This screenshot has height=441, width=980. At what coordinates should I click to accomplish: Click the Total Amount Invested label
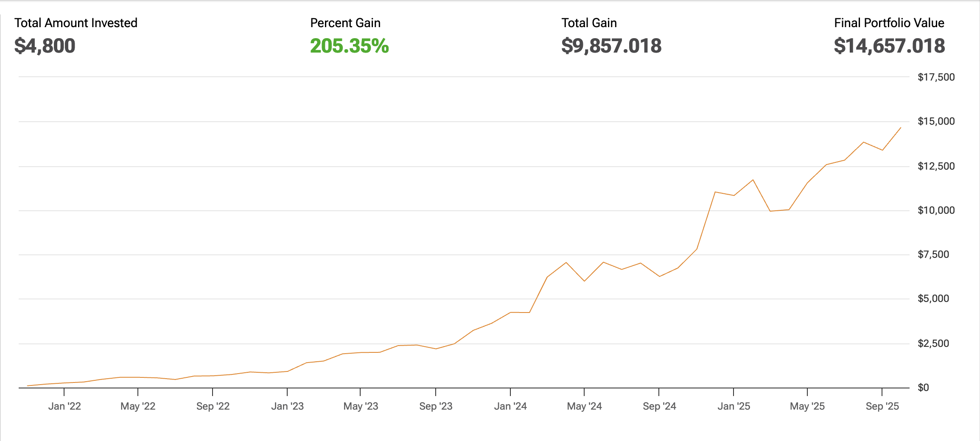(76, 23)
